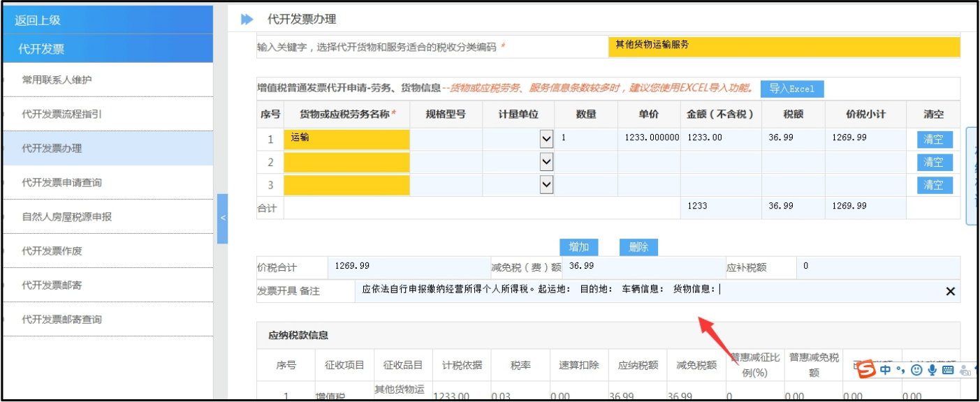The width and height of the screenshot is (980, 402).
Task: Open the 计量单位 dropdown in row 3
Action: (x=546, y=185)
